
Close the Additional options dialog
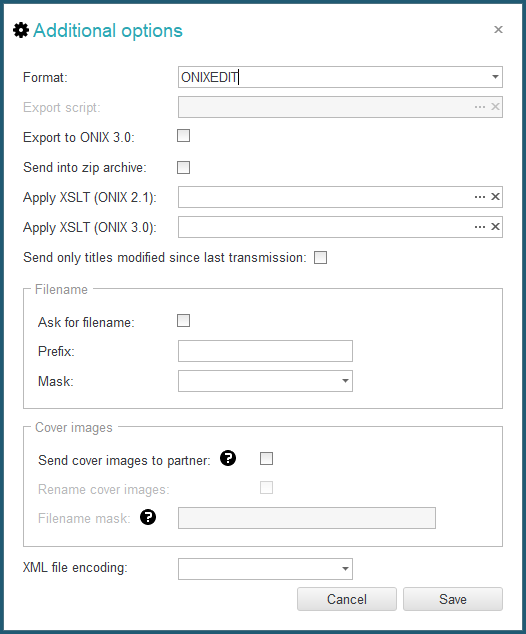(x=498, y=30)
